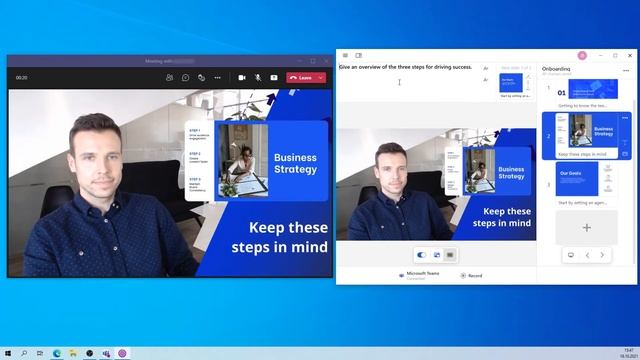Select full slide layout icon below preview
This screenshot has height=360, width=640.
pos(450,255)
